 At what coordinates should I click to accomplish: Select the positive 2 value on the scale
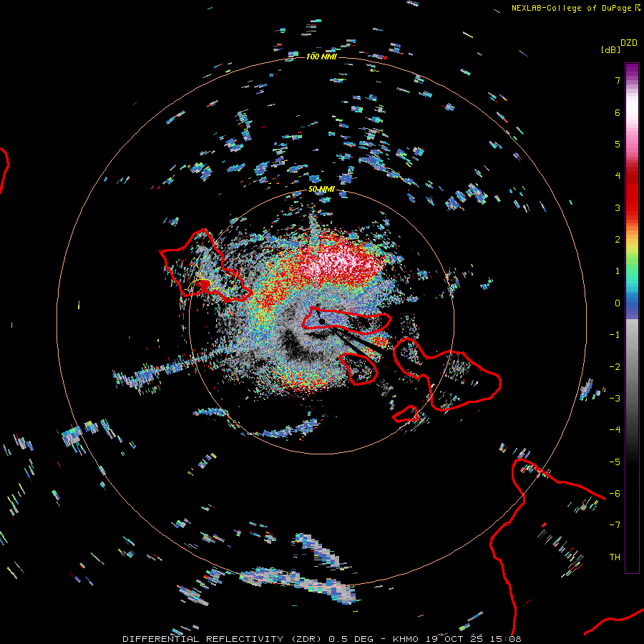pyautogui.click(x=618, y=240)
